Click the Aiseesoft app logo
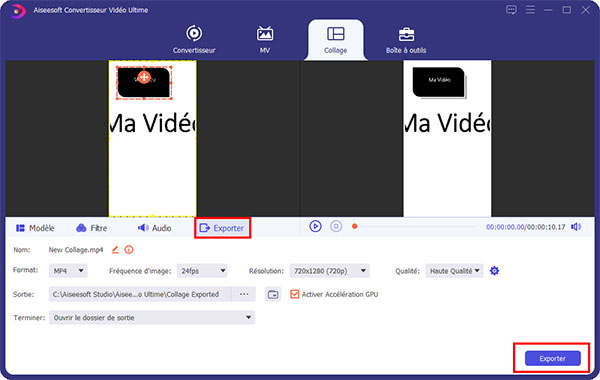The image size is (600, 380). coord(17,10)
